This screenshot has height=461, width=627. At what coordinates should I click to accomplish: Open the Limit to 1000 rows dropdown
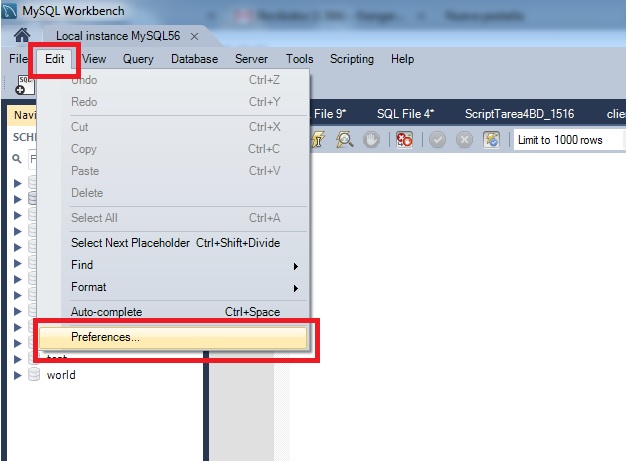coord(569,140)
